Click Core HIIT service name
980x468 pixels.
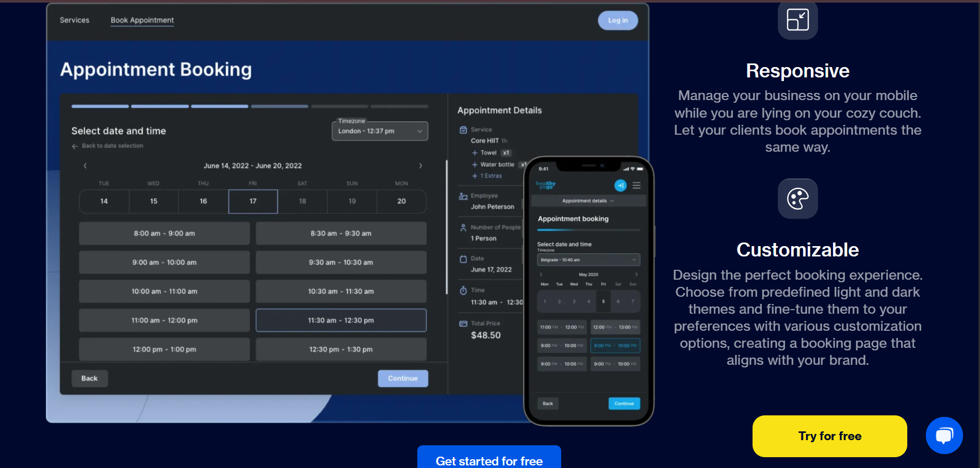(485, 140)
